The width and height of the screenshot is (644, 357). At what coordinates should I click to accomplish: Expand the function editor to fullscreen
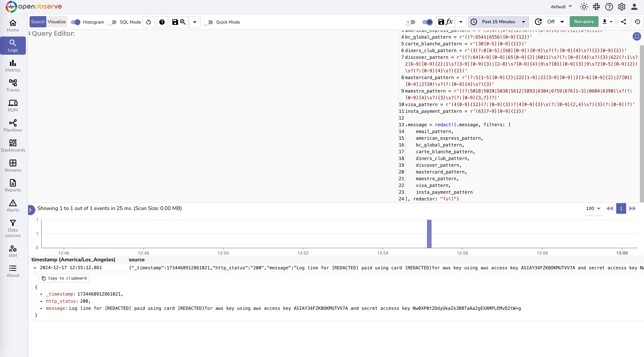pos(637,37)
